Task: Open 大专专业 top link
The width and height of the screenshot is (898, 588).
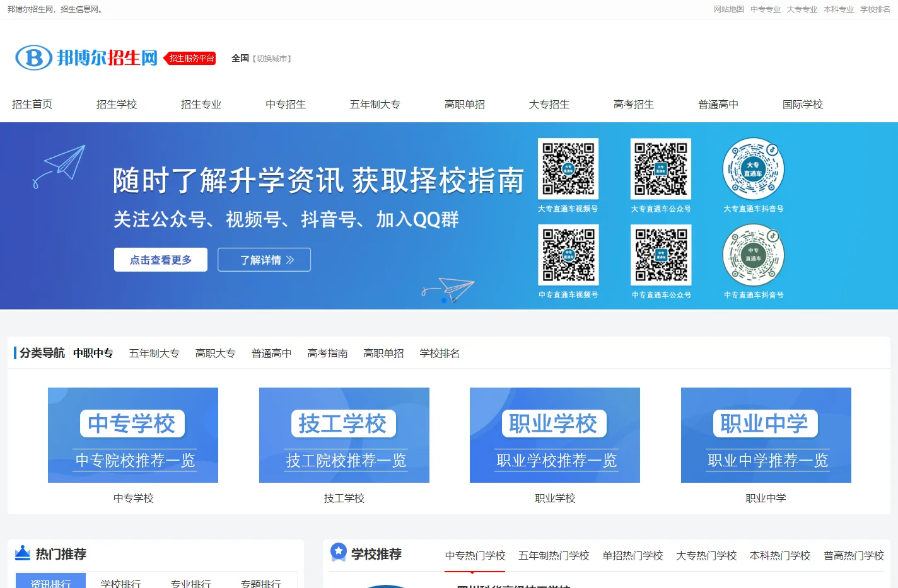Action: point(802,9)
